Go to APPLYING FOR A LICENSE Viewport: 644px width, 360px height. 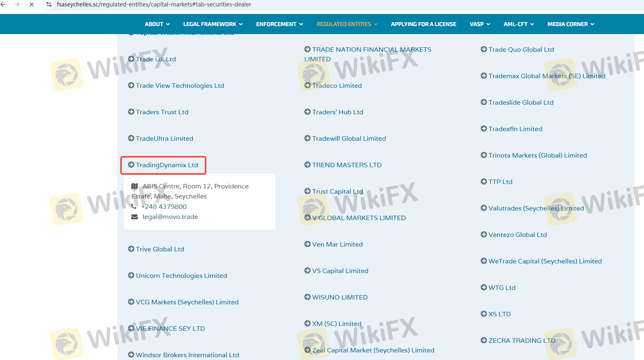424,24
